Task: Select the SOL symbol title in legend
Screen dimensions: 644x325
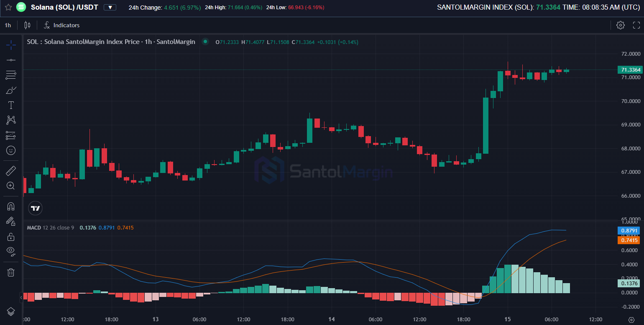Action: [x=111, y=42]
